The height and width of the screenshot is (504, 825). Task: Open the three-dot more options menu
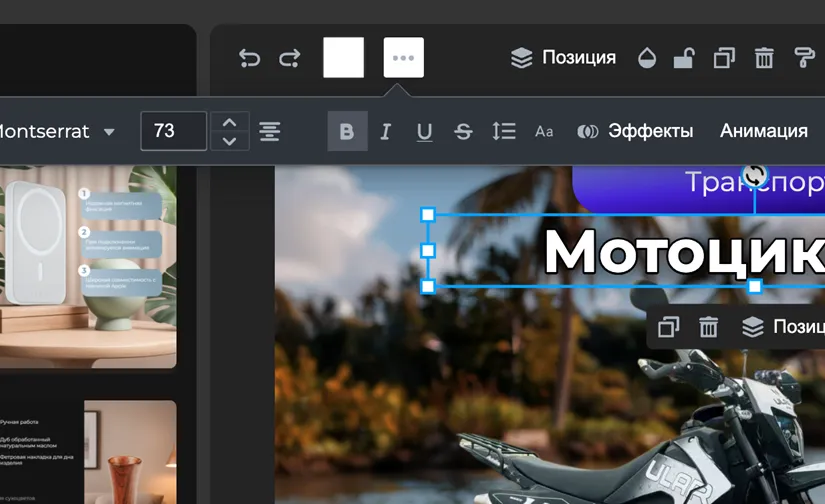(404, 58)
